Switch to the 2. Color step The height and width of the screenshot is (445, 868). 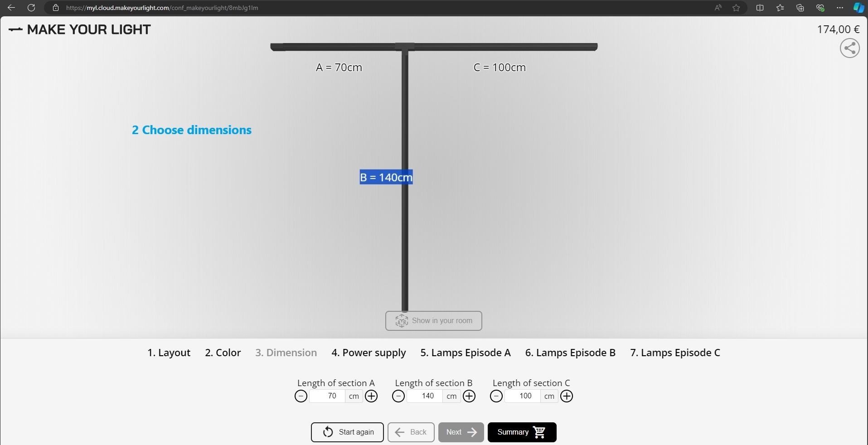(223, 353)
